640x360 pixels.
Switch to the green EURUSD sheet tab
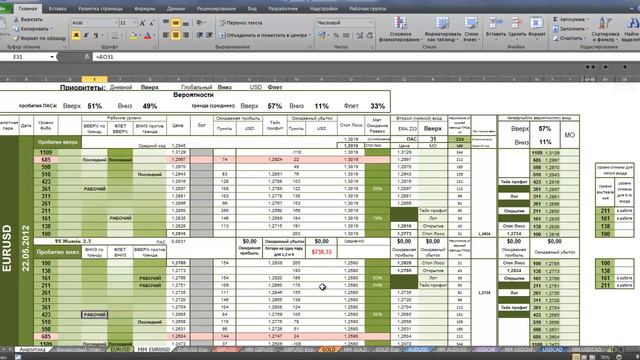pos(120,350)
